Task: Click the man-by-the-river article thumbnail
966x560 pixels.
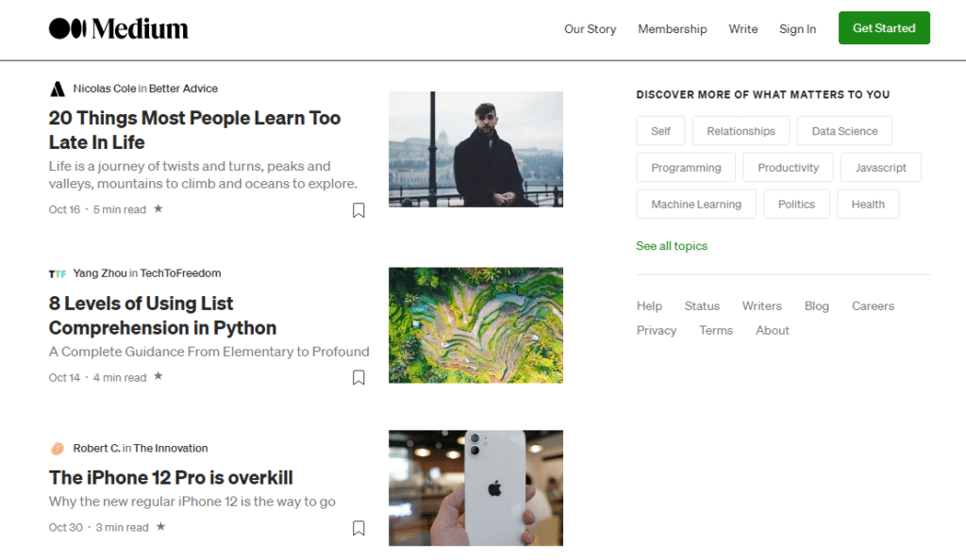Action: 475,150
